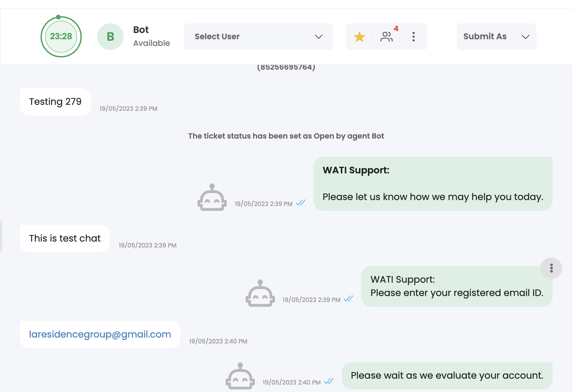The width and height of the screenshot is (572, 392).
Task: Open the Submit As dropdown
Action: tap(496, 37)
